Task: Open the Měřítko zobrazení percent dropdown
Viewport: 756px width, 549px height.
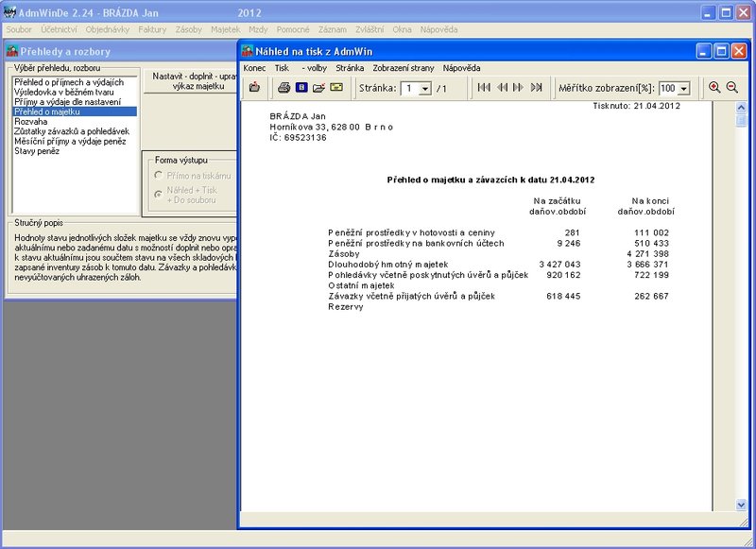Action: click(x=683, y=89)
